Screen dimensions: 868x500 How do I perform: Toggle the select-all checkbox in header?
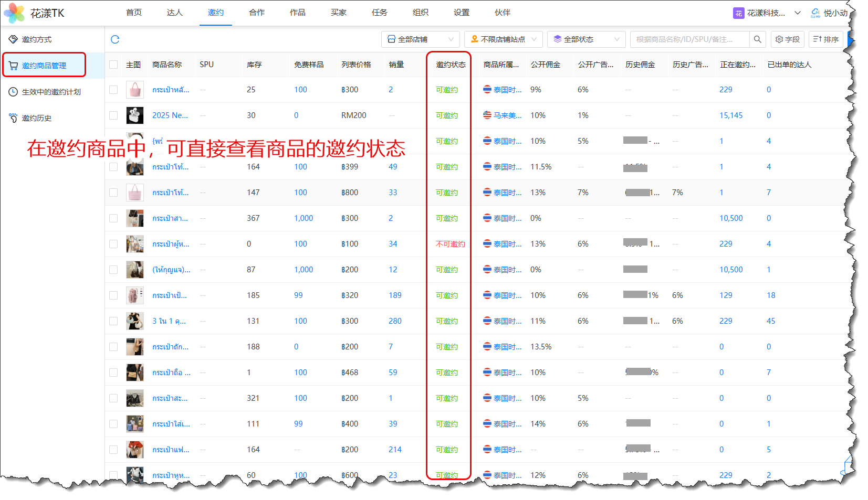coord(113,65)
